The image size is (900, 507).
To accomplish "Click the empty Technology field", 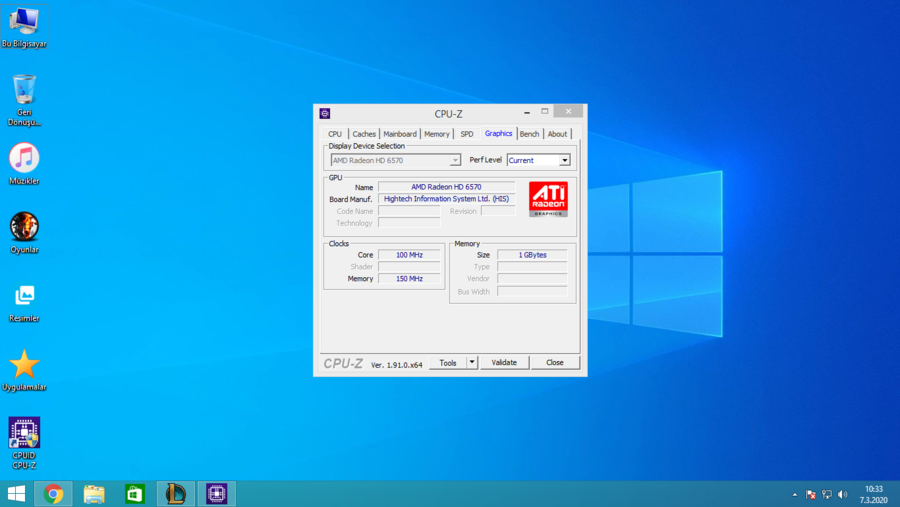I will click(409, 223).
